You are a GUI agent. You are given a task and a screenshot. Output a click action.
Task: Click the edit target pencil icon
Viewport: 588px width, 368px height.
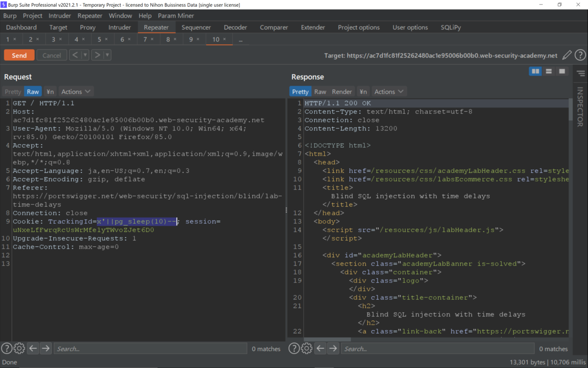pyautogui.click(x=567, y=55)
